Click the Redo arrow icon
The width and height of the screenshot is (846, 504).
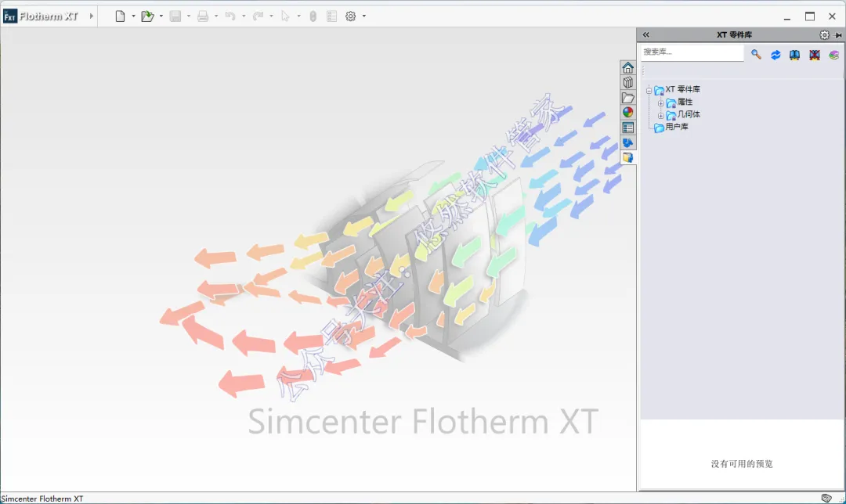pyautogui.click(x=258, y=16)
